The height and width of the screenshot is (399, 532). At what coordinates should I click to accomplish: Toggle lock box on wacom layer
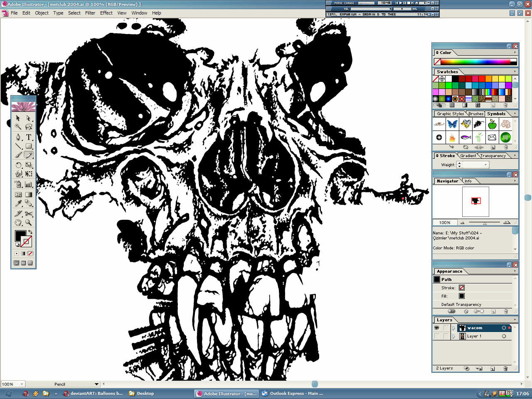[x=445, y=328]
